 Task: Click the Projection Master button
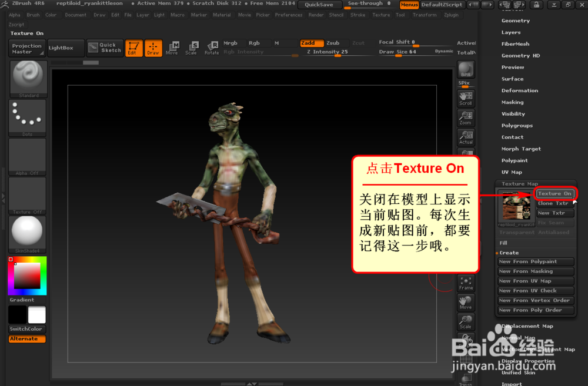point(26,48)
